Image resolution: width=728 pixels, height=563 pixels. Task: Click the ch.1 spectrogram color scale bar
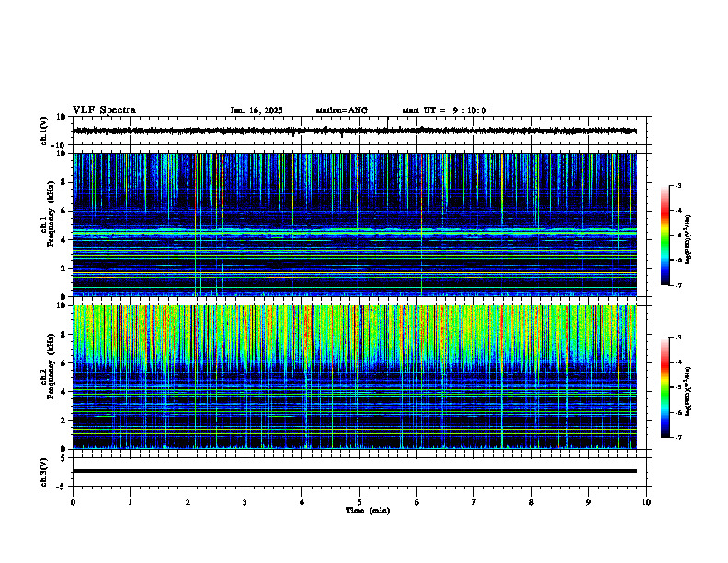click(665, 236)
